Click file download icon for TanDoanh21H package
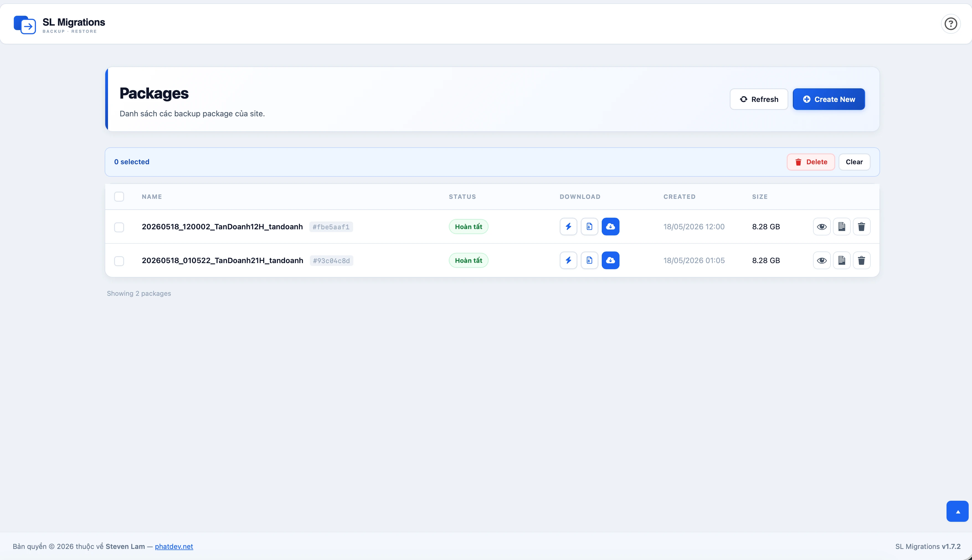 tap(589, 260)
